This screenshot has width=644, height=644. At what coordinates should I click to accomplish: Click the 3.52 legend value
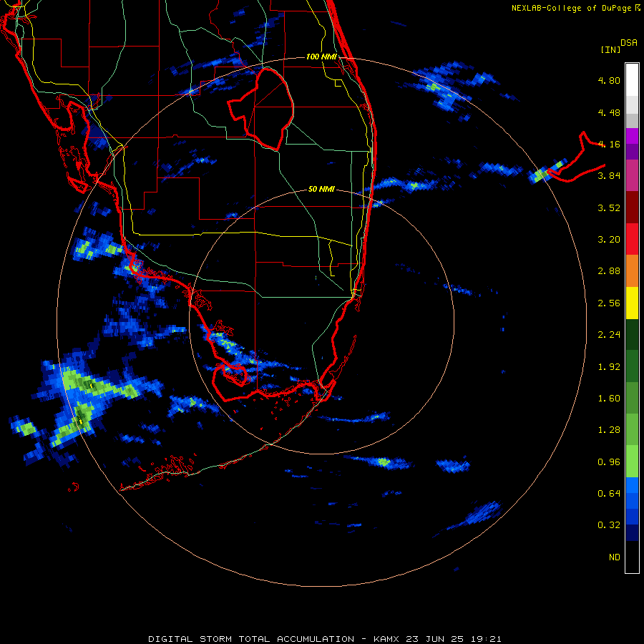609,208
